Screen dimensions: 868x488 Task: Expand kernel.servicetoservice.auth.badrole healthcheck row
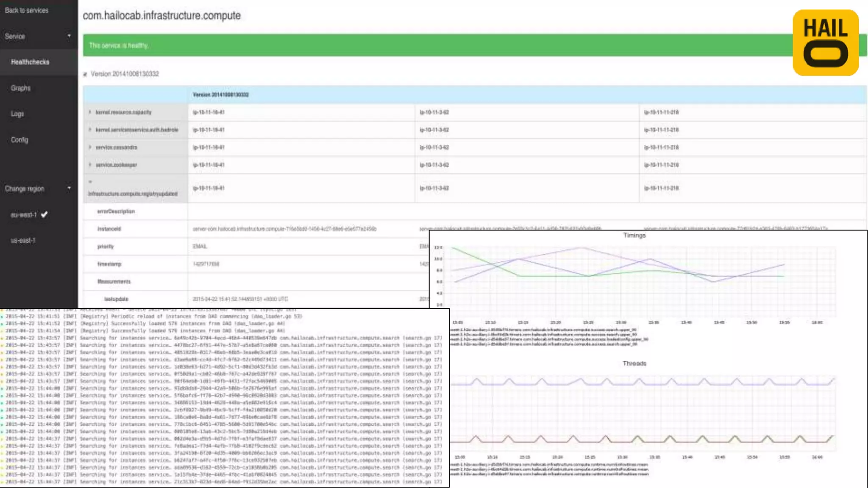90,130
